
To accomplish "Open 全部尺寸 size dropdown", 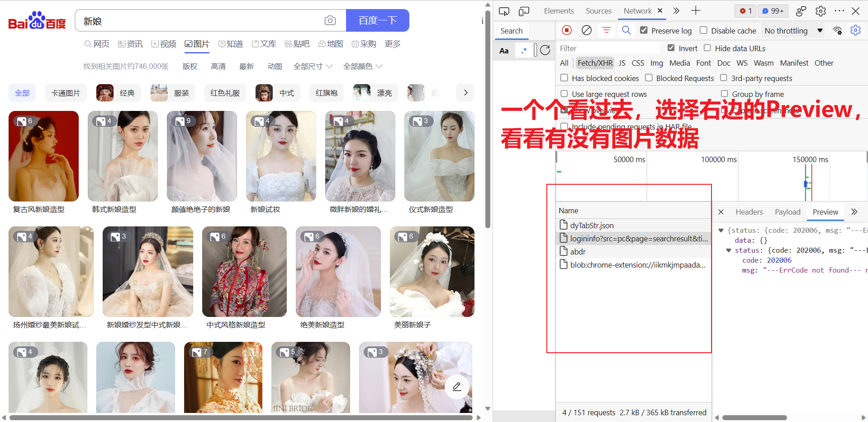I will pos(313,66).
